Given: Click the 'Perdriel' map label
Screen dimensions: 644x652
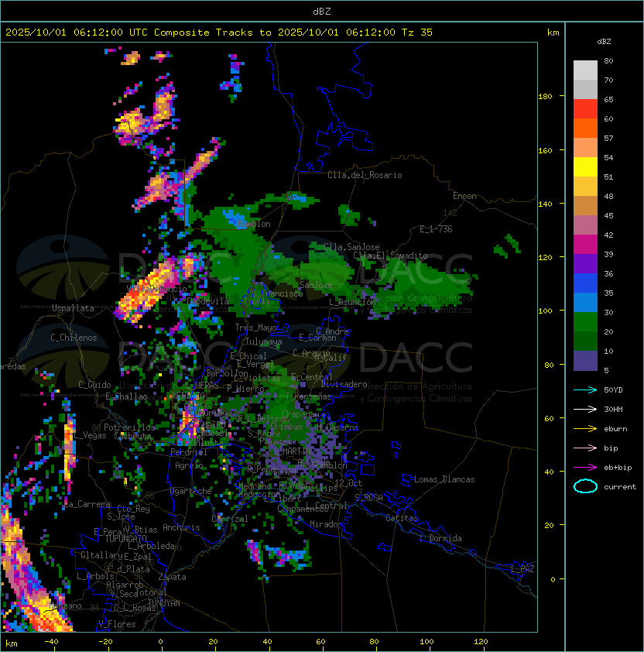Looking at the screenshot, I should 189,452.
